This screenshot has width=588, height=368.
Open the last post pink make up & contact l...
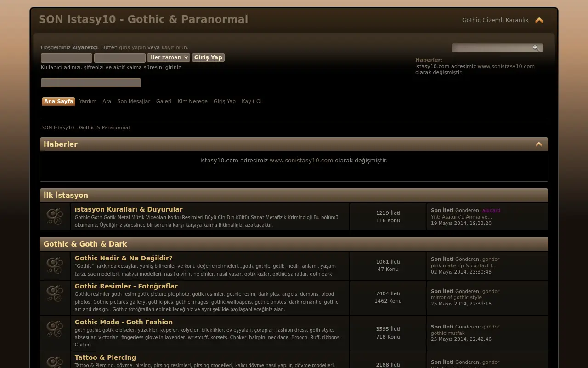(x=464, y=266)
